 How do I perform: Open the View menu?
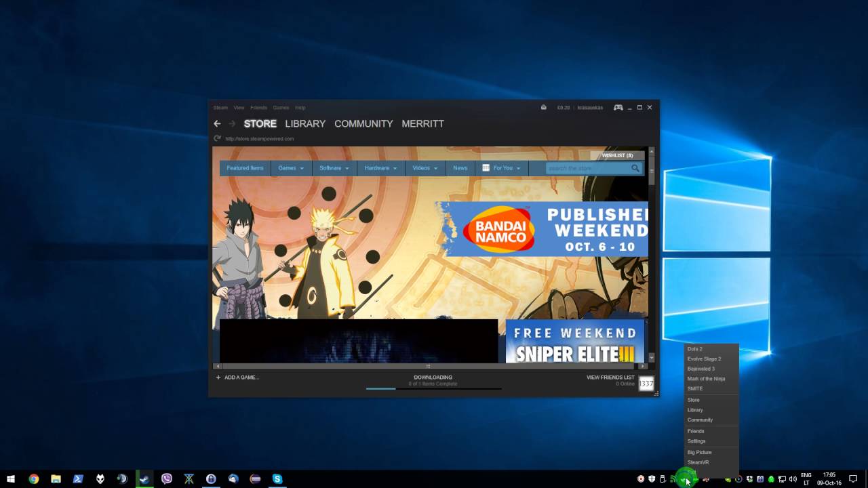pos(239,107)
